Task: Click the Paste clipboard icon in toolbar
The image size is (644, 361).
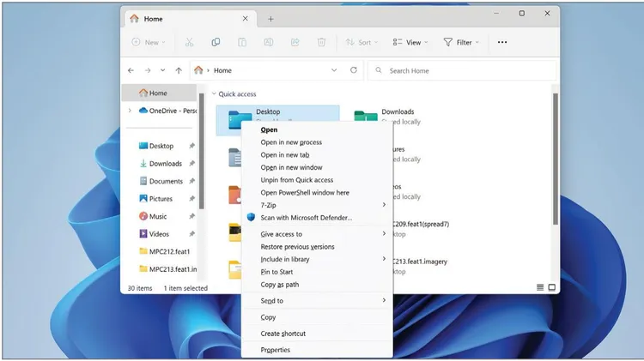Action: 242,42
